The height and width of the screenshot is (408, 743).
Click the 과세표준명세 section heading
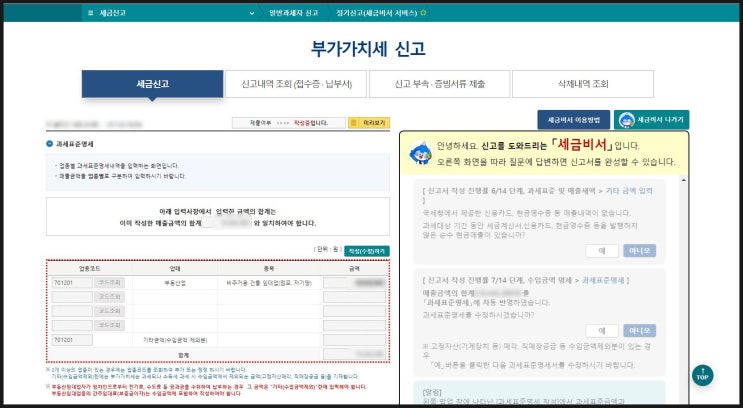pyautogui.click(x=74, y=144)
